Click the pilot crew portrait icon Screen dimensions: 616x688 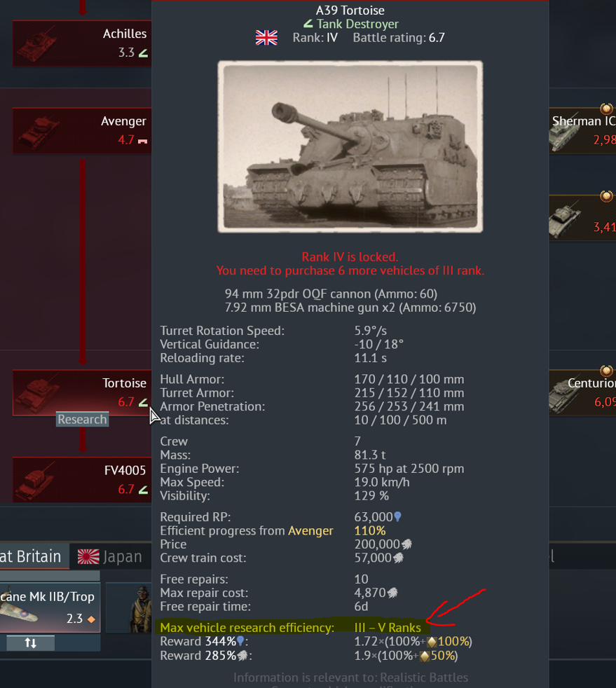140,608
